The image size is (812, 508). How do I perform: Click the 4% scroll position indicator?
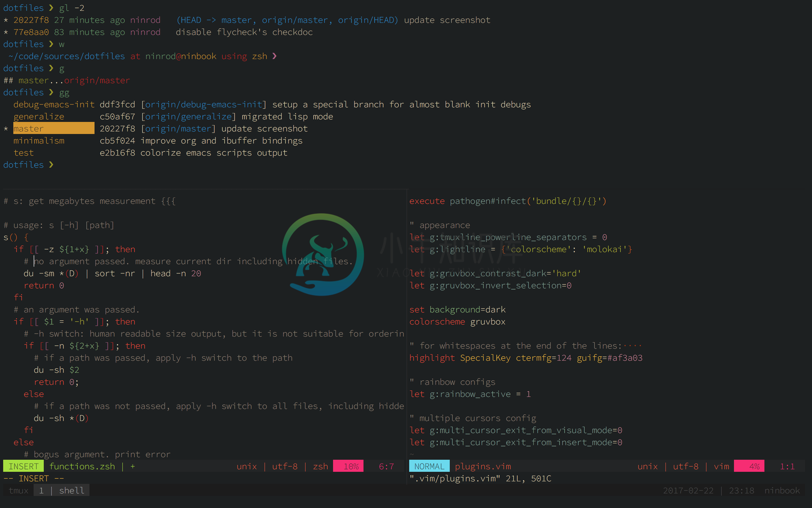[749, 466]
